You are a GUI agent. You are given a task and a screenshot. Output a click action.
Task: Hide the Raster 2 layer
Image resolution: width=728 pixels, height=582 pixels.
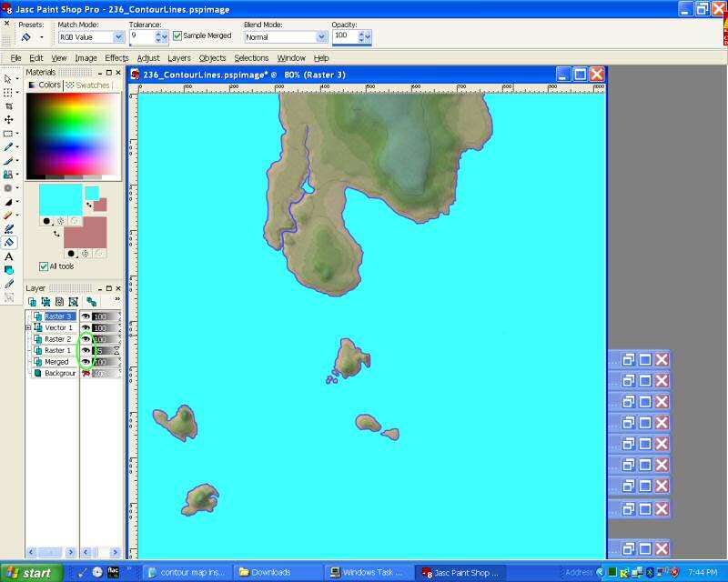tap(86, 339)
